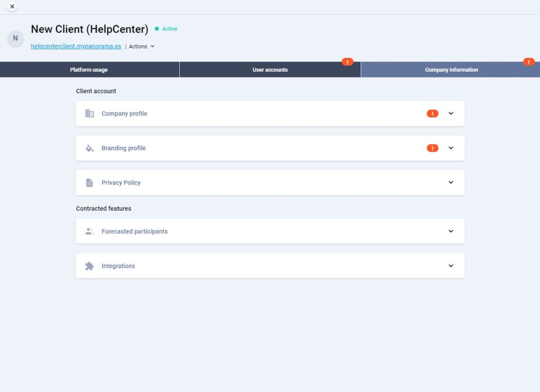Expand the Forecasted participants chevron
Screen dimensions: 540x392
tap(451, 231)
